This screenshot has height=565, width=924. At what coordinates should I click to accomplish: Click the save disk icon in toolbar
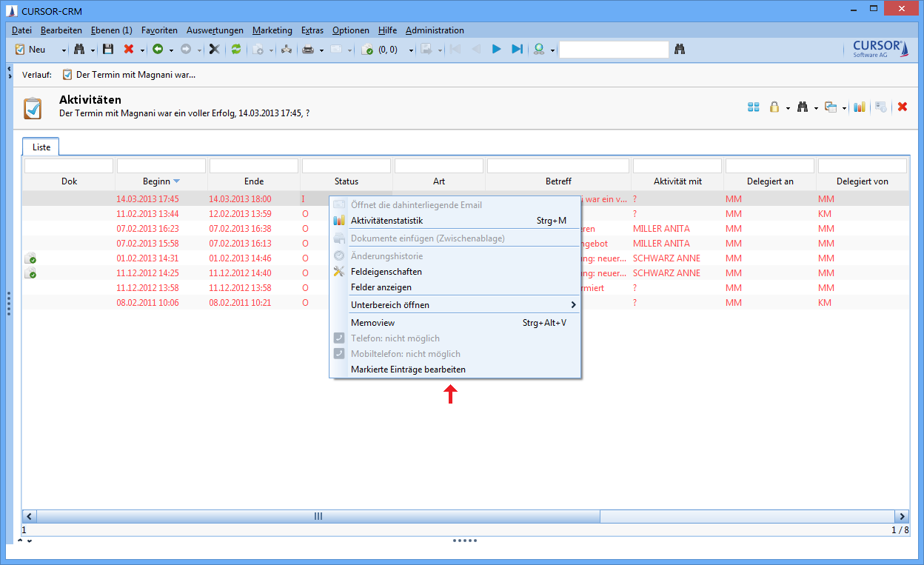[108, 50]
